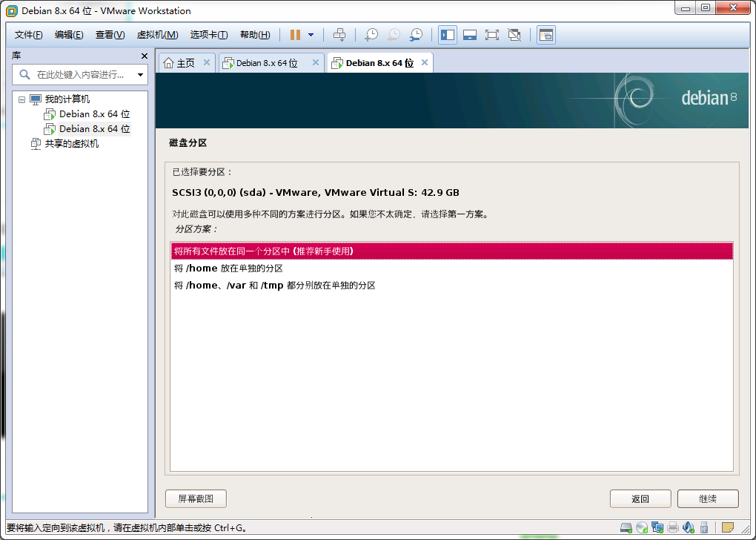Select 将所有文件放在同一个分区中 partition scheme

(452, 251)
